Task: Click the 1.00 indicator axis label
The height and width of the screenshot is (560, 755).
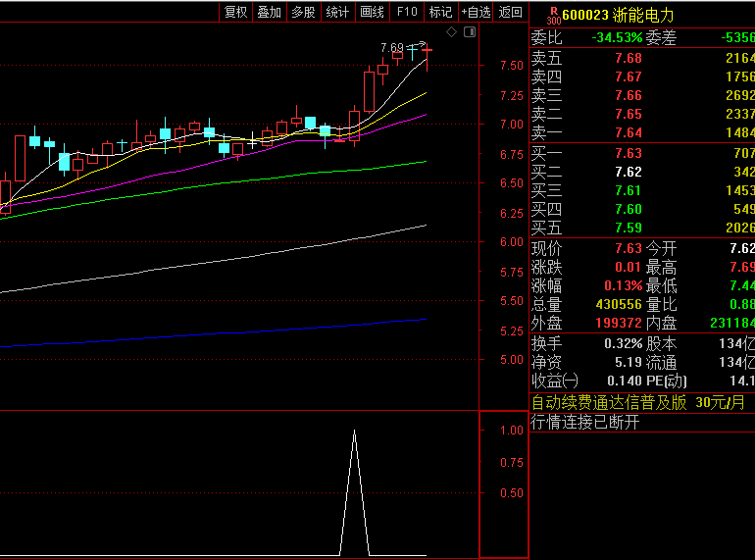Action: (512, 430)
